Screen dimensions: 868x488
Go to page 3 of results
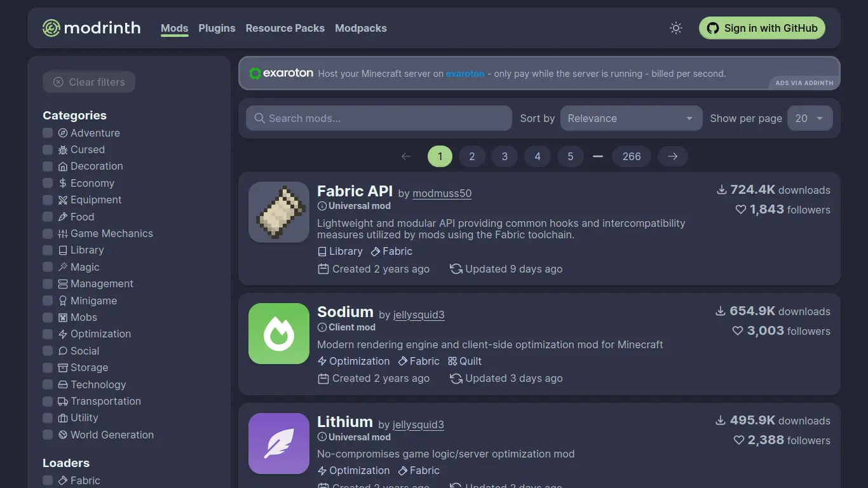pyautogui.click(x=505, y=156)
